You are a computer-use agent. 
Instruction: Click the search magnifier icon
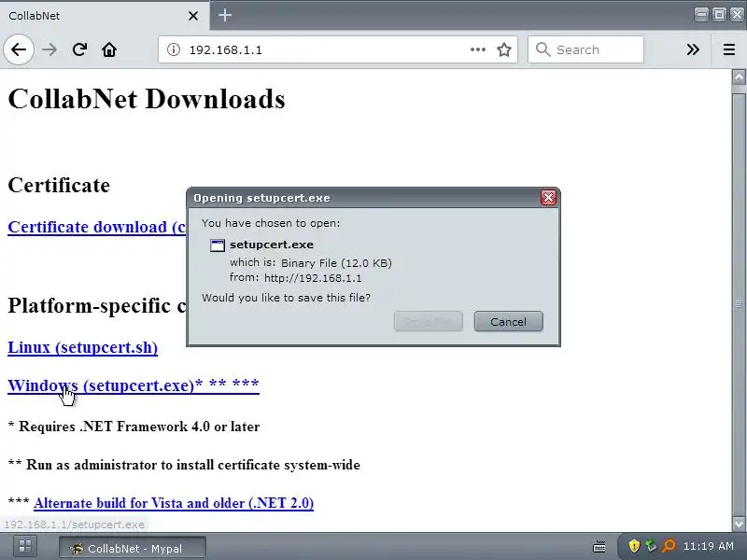pos(543,49)
